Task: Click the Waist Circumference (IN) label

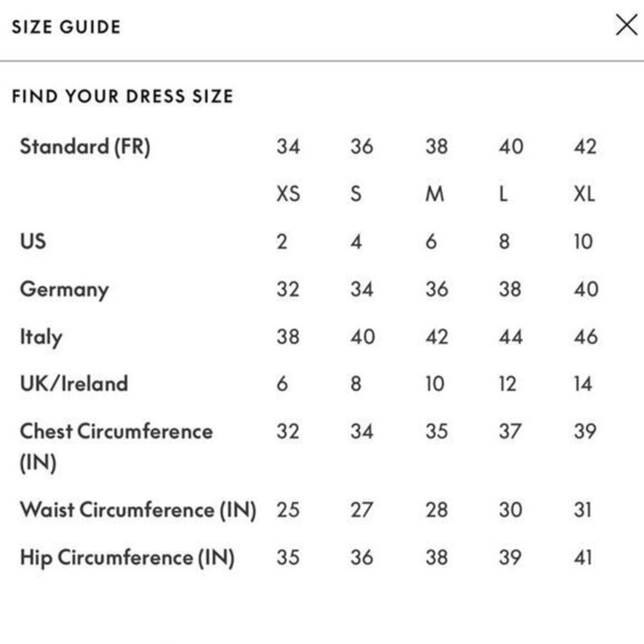Action: [x=138, y=510]
